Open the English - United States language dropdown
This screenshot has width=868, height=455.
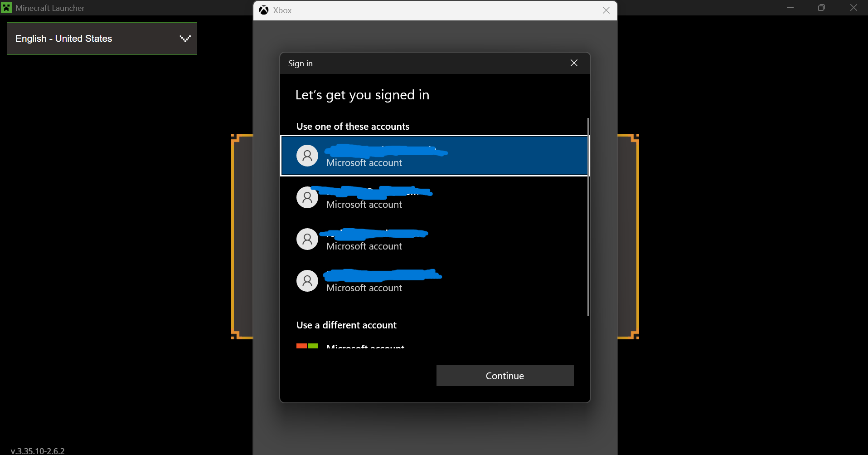(x=102, y=39)
